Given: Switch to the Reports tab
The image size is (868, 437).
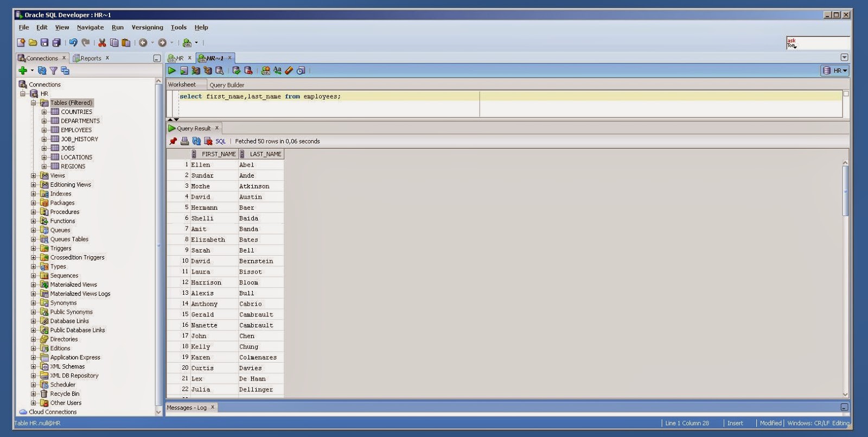Looking at the screenshot, I should (91, 58).
